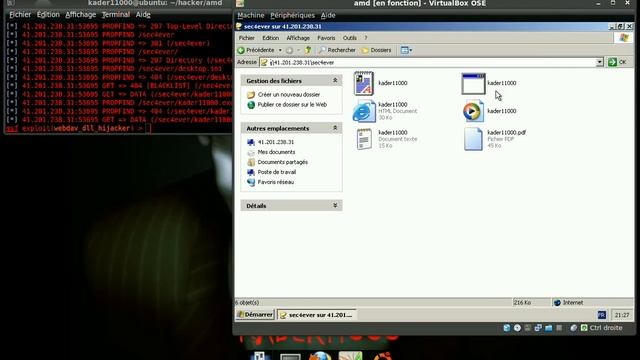The image size is (640, 360).
Task: Open Fichier menu in Explorer window
Action: coord(247,38)
